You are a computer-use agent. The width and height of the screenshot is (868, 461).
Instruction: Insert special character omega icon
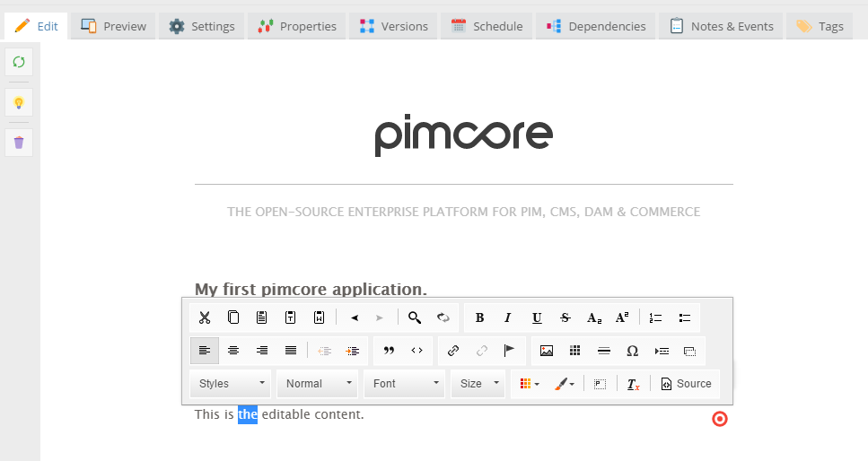point(632,351)
